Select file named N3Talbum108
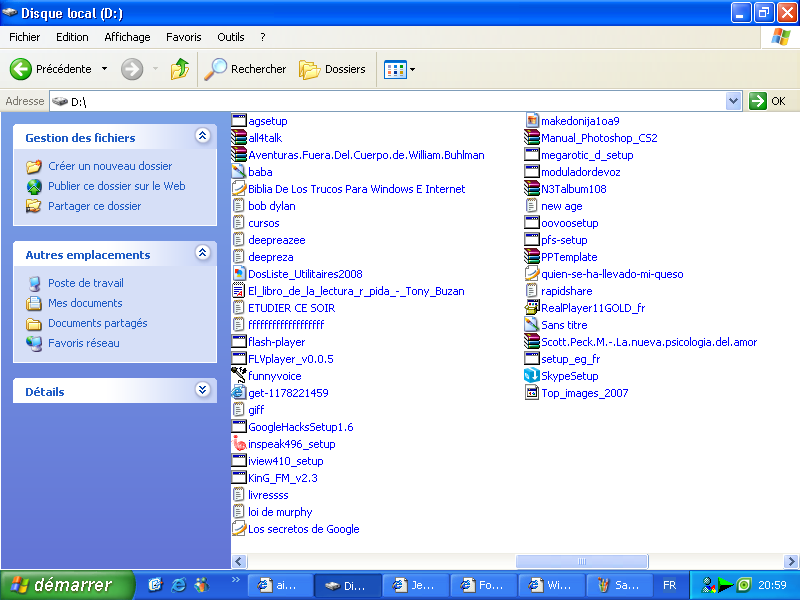Image resolution: width=800 pixels, height=600 pixels. click(573, 189)
